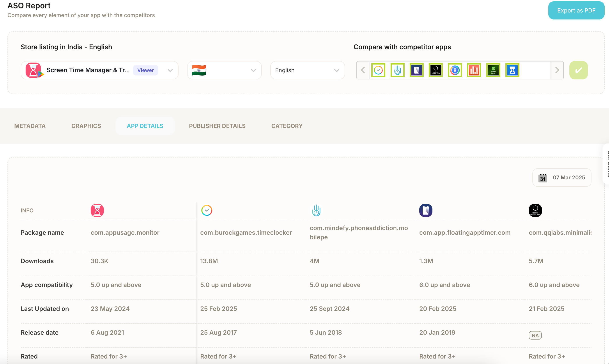Click the blue hourglass competitor app icon
The image size is (609, 364).
tap(512, 70)
